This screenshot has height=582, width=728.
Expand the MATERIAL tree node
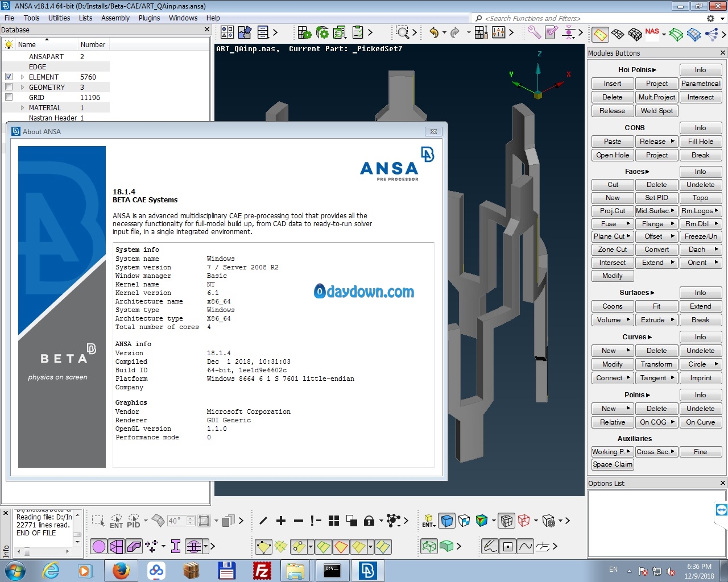[23, 107]
